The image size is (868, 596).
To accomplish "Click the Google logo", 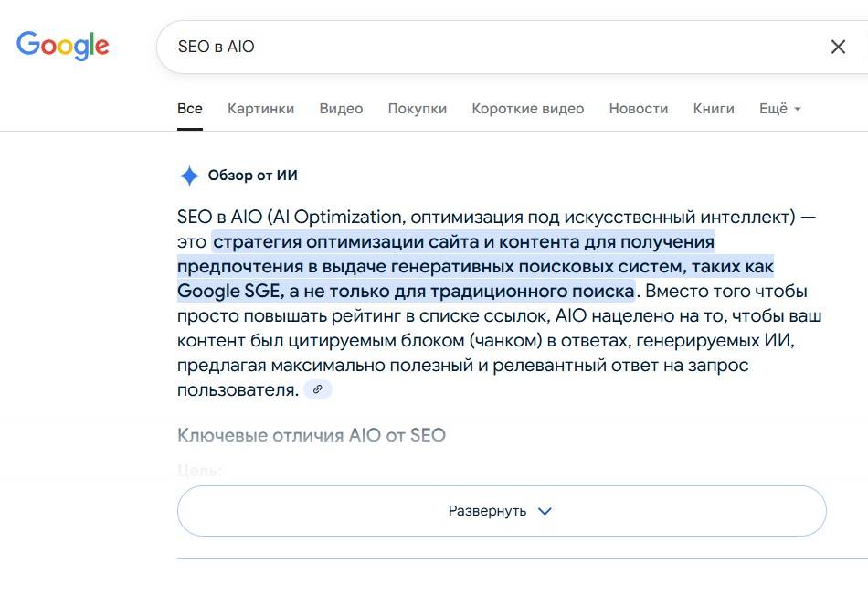I will 62,46.
